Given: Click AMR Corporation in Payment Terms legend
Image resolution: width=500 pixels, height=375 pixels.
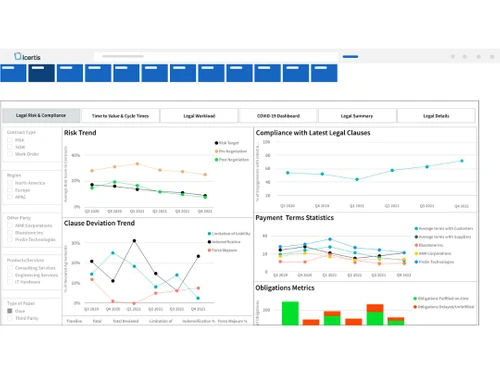Looking at the screenshot, I should point(433,253).
